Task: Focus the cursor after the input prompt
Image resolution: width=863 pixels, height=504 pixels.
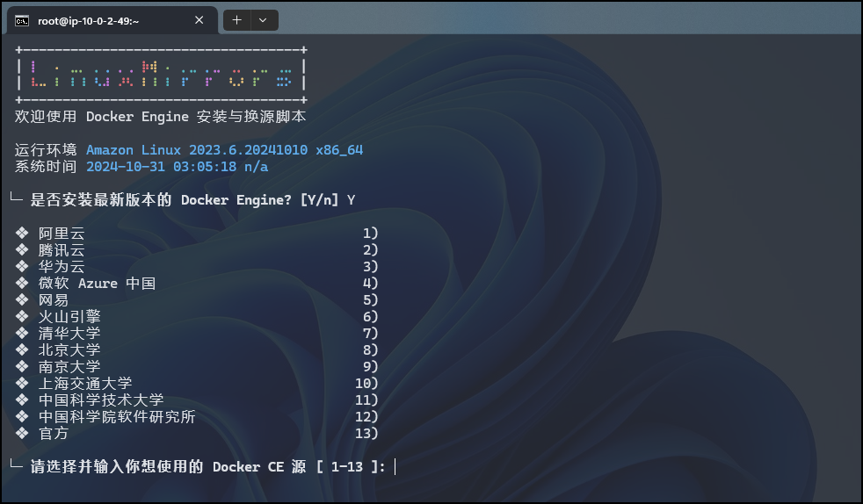Action: [x=395, y=467]
